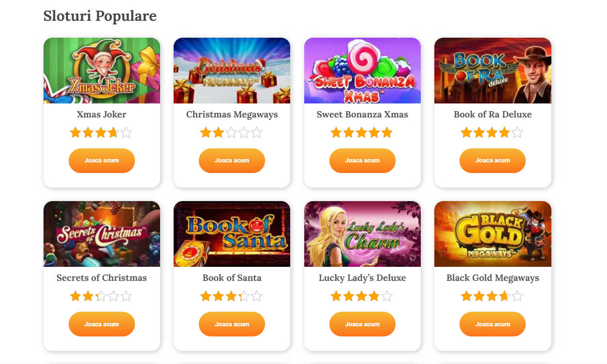Click Joaca acum under Xmas Joker
Image resolution: width=607 pixels, height=364 pixels.
[x=102, y=160]
